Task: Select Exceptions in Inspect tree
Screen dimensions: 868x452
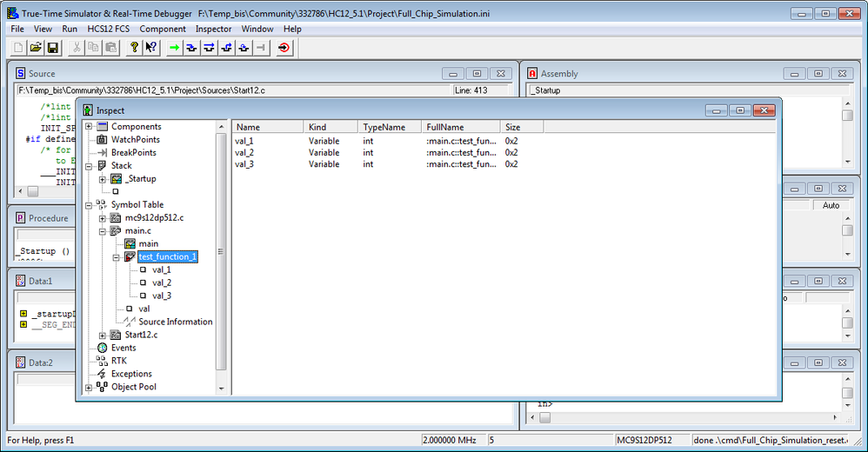Action: (131, 374)
